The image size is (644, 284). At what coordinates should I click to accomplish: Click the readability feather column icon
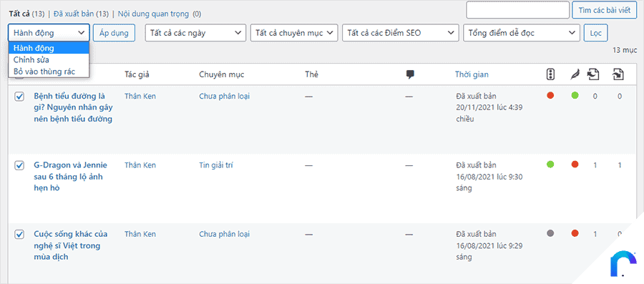coord(575,74)
